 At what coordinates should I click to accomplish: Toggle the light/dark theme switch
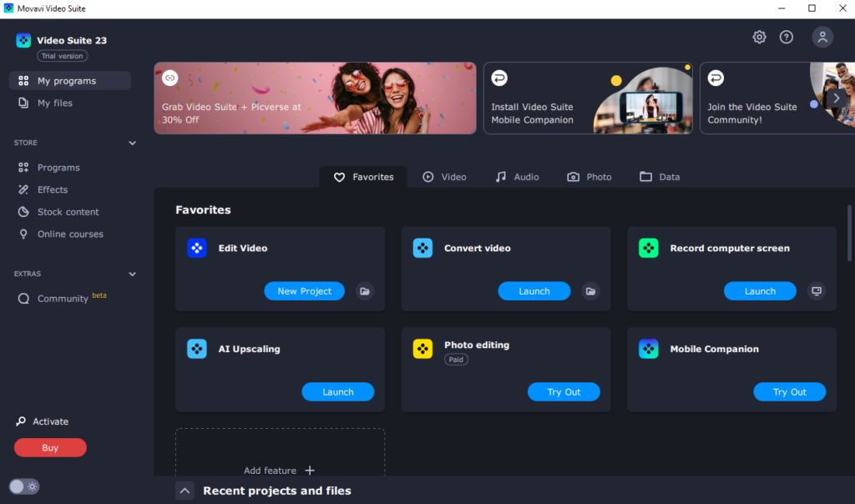[x=24, y=486]
